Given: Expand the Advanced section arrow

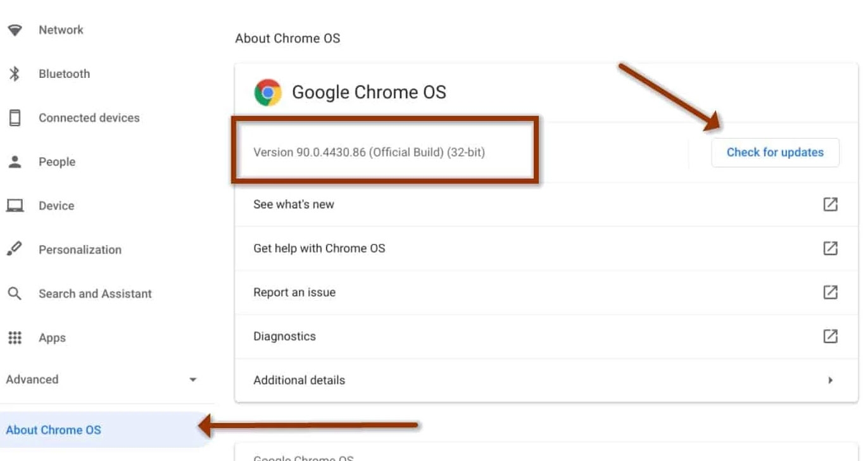Looking at the screenshot, I should (193, 380).
